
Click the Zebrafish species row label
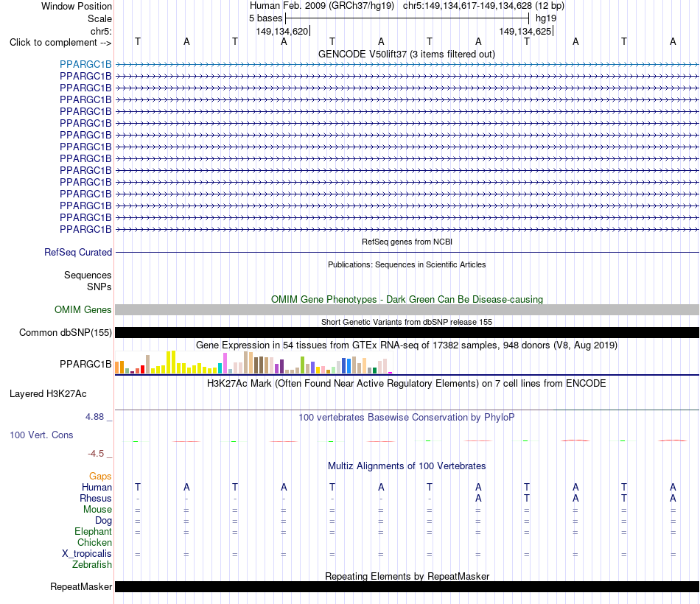(92, 564)
